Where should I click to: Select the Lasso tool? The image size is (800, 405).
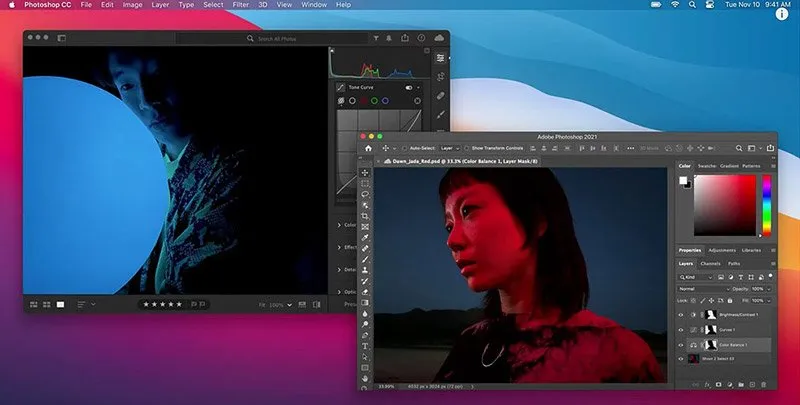coord(366,195)
